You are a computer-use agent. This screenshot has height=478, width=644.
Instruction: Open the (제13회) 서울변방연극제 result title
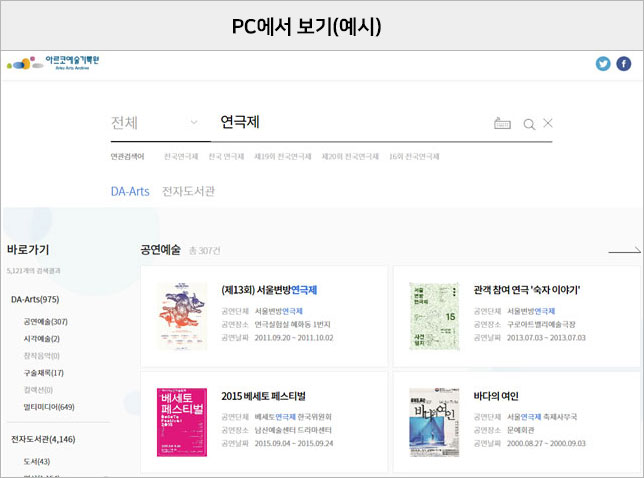[269, 290]
